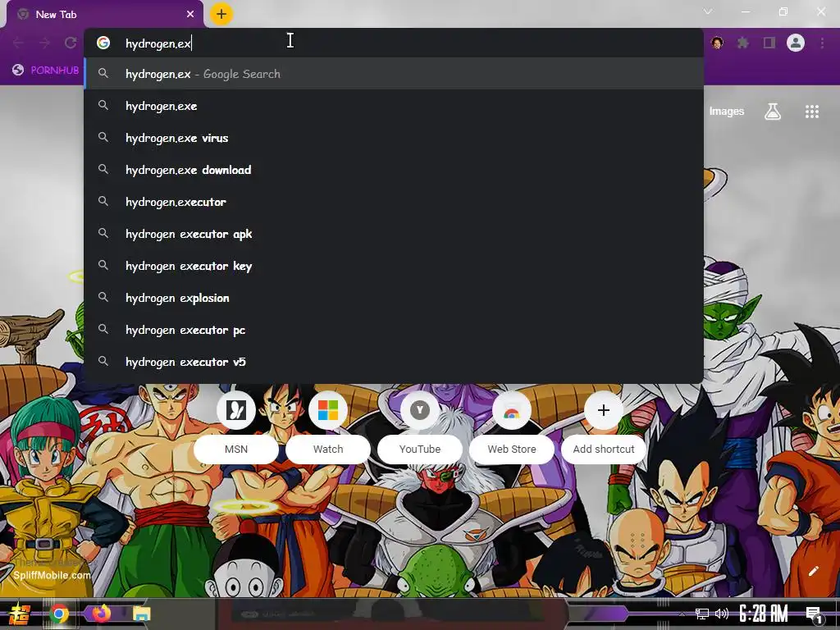Click the 6:28 AM taskbar clock

764,614
